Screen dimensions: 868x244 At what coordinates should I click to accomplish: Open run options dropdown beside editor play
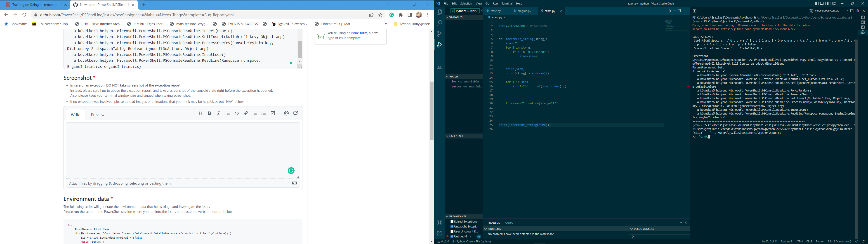point(674,11)
